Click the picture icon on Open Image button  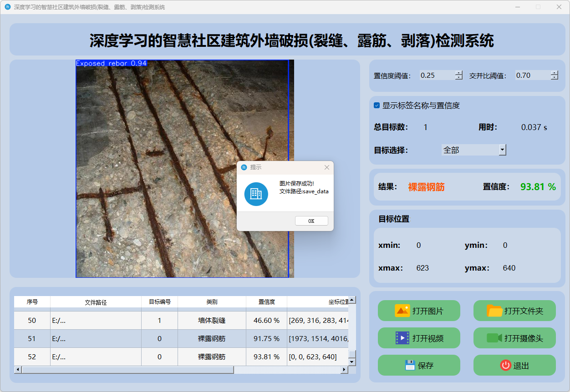[402, 311]
